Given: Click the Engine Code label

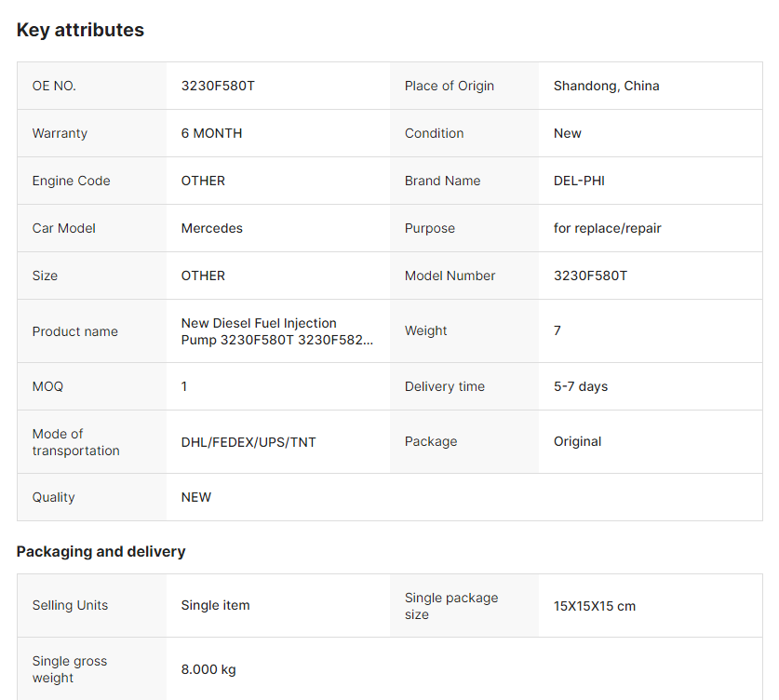Looking at the screenshot, I should pyautogui.click(x=71, y=181).
